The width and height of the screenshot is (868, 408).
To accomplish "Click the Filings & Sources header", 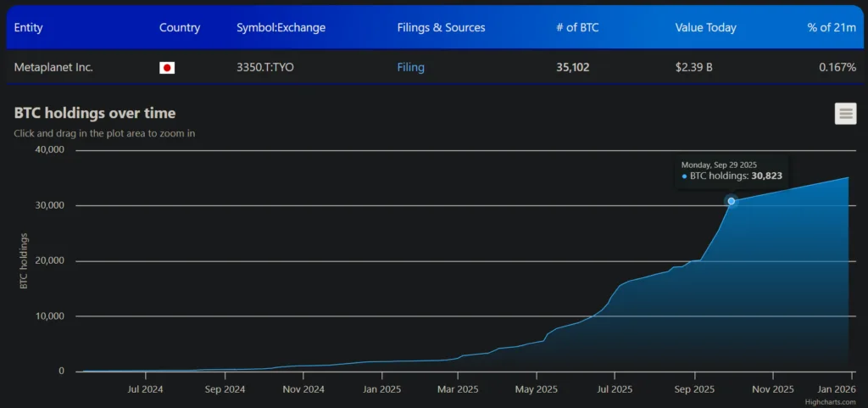I will pyautogui.click(x=441, y=28).
